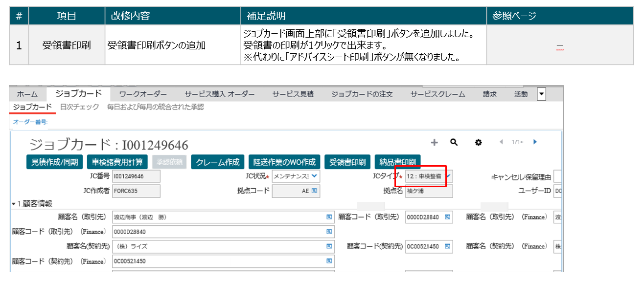Open the gear settings icon

[x=478, y=142]
